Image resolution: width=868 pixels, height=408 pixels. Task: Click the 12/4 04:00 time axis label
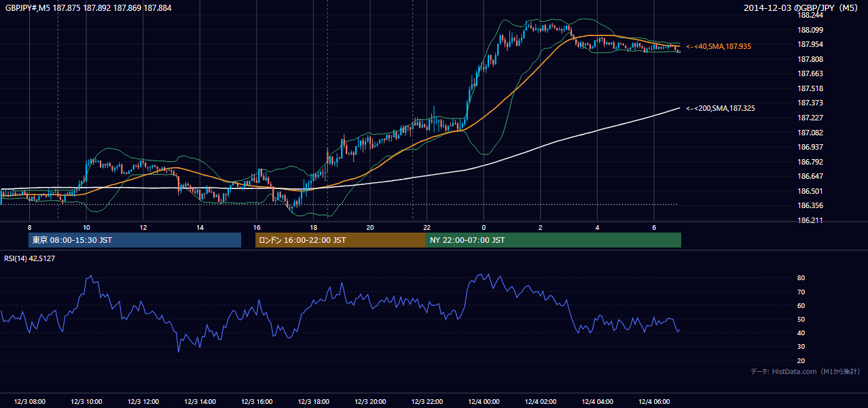pos(598,401)
